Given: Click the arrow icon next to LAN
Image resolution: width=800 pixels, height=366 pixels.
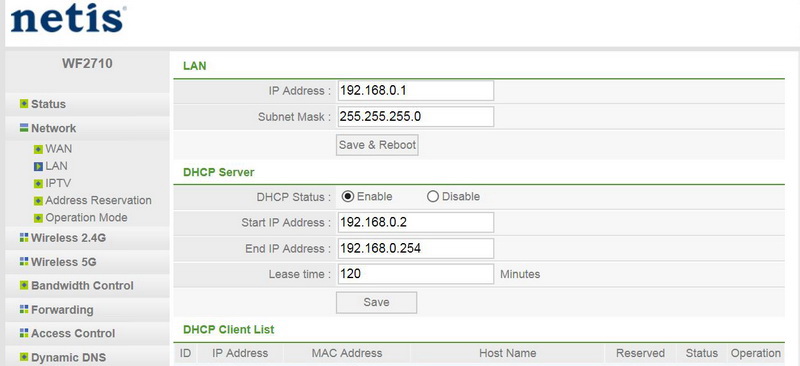Looking at the screenshot, I should click(38, 166).
